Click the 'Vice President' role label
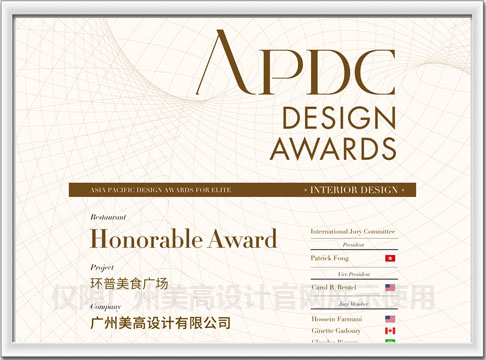Viewport: 486px width, 360px height. [354, 274]
